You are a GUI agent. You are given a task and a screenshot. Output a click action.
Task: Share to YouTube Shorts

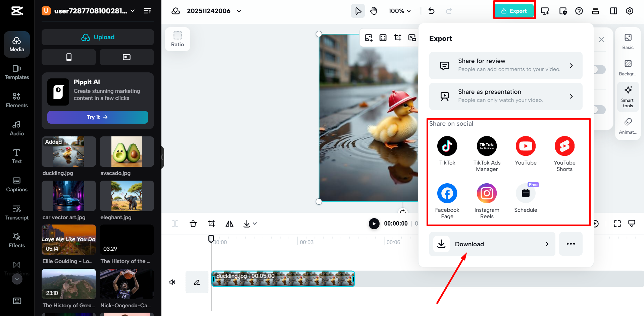tap(565, 154)
